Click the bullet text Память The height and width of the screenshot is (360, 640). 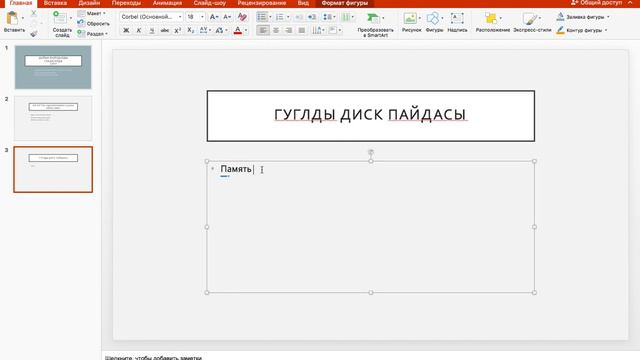[x=236, y=169]
